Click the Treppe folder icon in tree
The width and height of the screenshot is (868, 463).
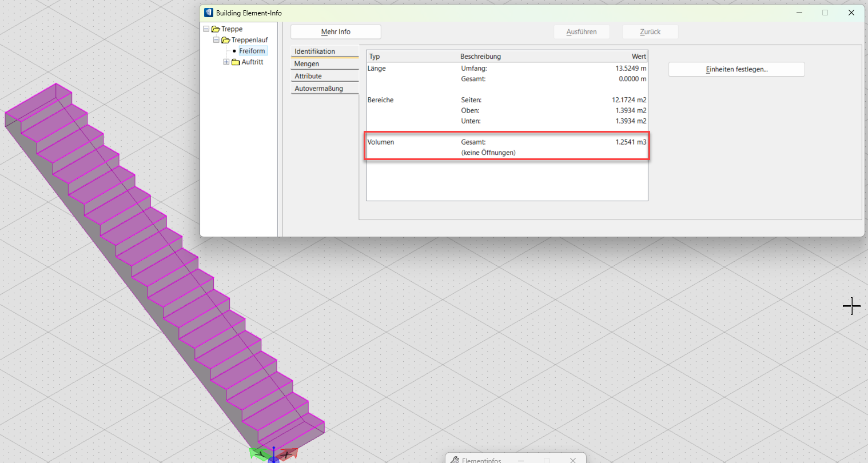216,29
